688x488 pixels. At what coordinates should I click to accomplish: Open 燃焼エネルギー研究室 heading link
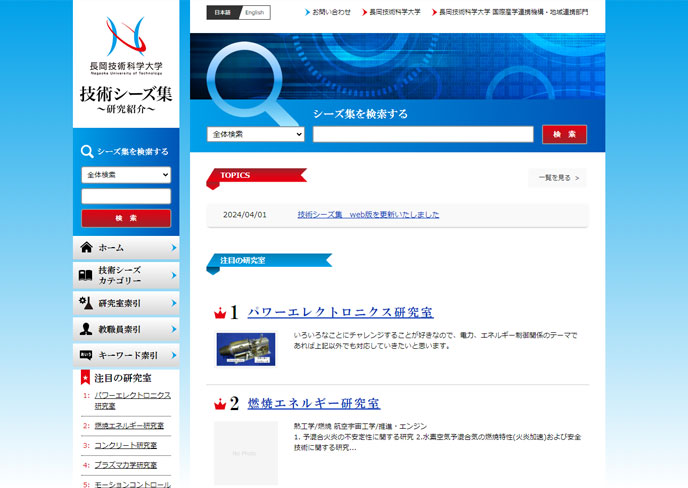click(x=314, y=403)
